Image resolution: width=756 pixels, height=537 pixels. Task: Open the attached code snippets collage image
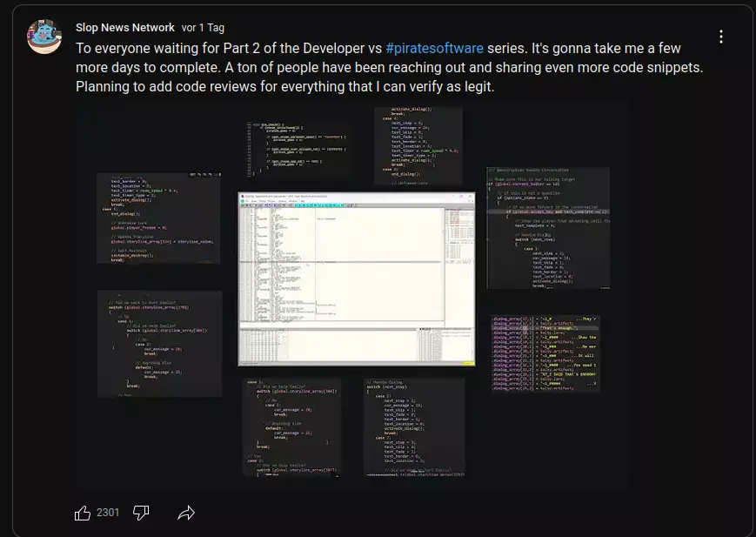click(x=352, y=295)
